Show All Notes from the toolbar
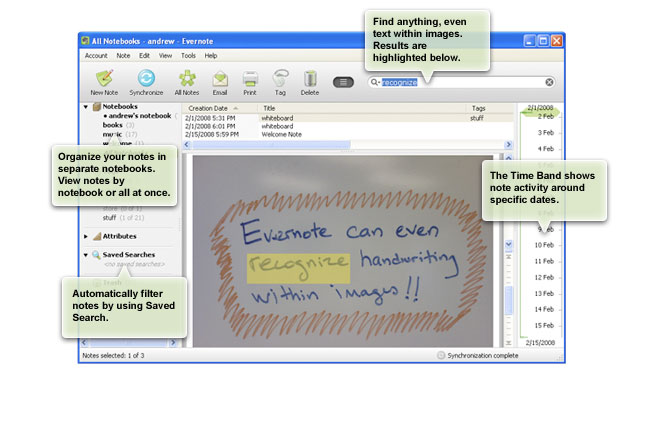This screenshot has width=660, height=440. (x=187, y=78)
